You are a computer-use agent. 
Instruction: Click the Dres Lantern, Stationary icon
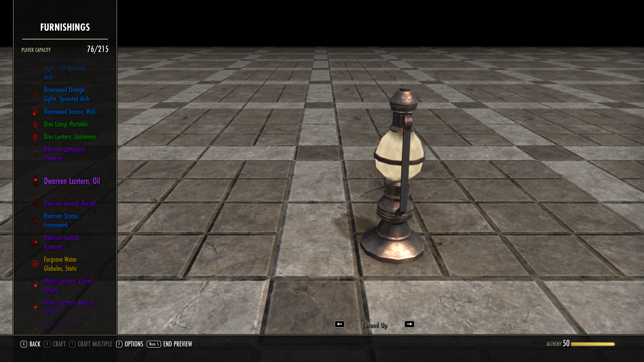click(36, 137)
